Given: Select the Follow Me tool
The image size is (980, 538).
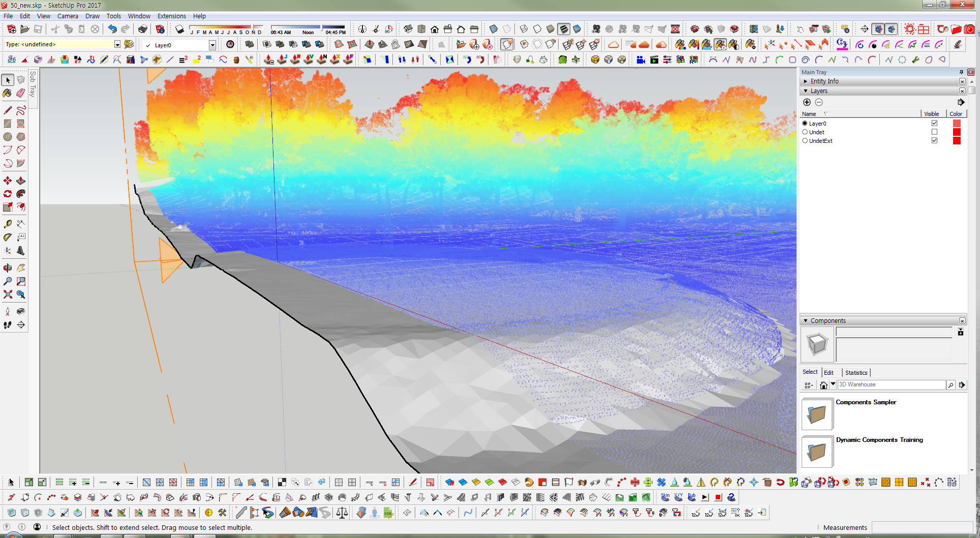Looking at the screenshot, I should point(21,194).
